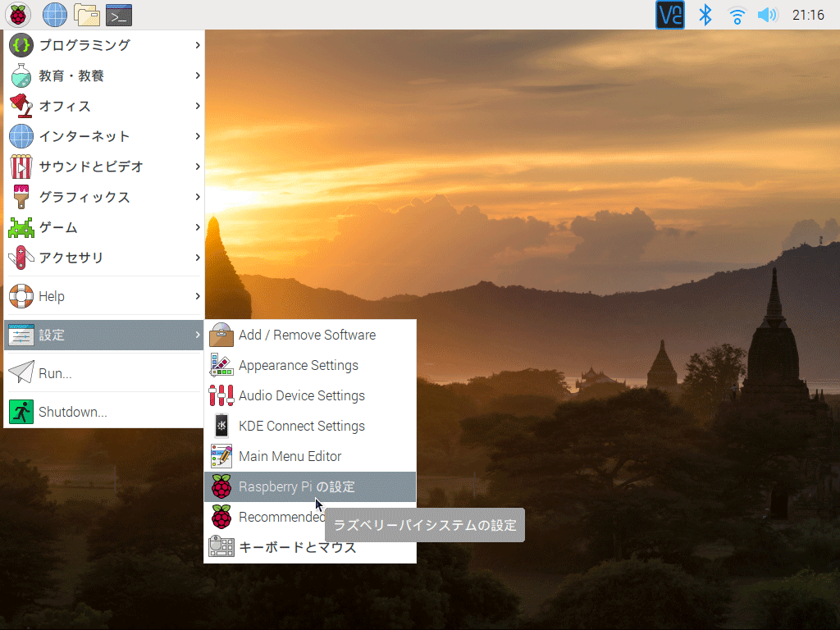Viewport: 840px width, 630px height.
Task: Open the file manager folder icon
Action: pos(87,15)
